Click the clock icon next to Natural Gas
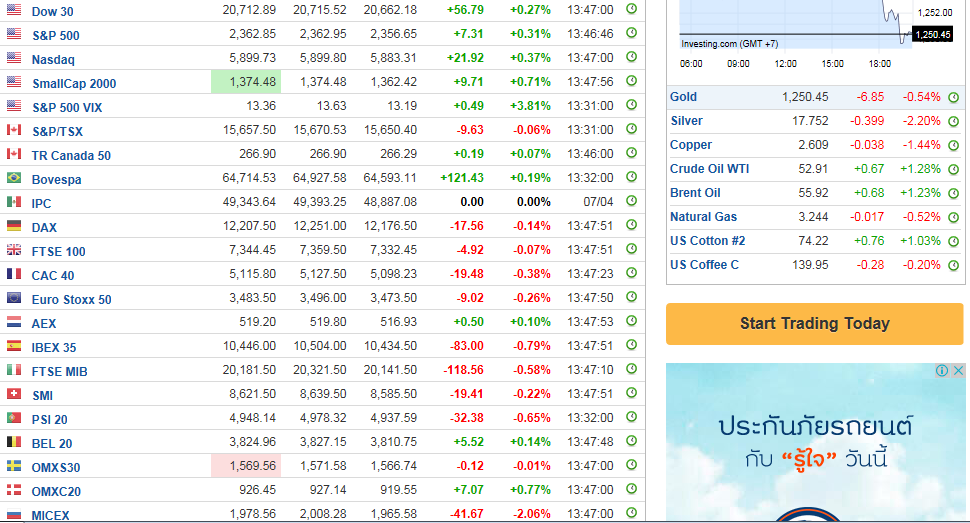 [x=953, y=217]
